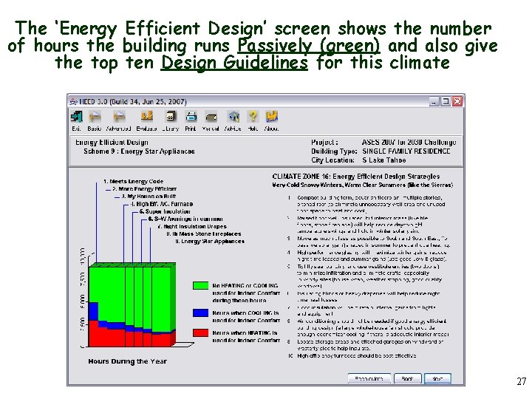
Task: Click 'Scheme 9 : Energy Star Appliances' header text
Action: tap(139, 151)
